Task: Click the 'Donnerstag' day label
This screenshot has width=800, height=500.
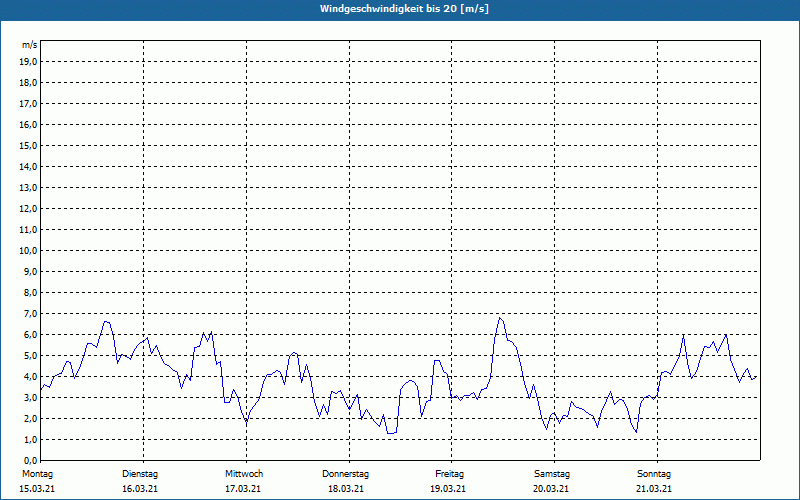Action: click(x=345, y=474)
